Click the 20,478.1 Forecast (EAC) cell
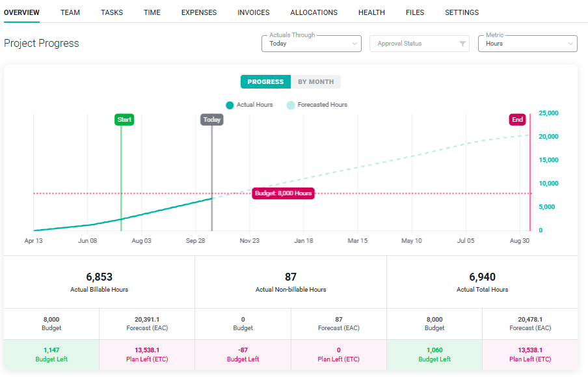 [x=530, y=324]
